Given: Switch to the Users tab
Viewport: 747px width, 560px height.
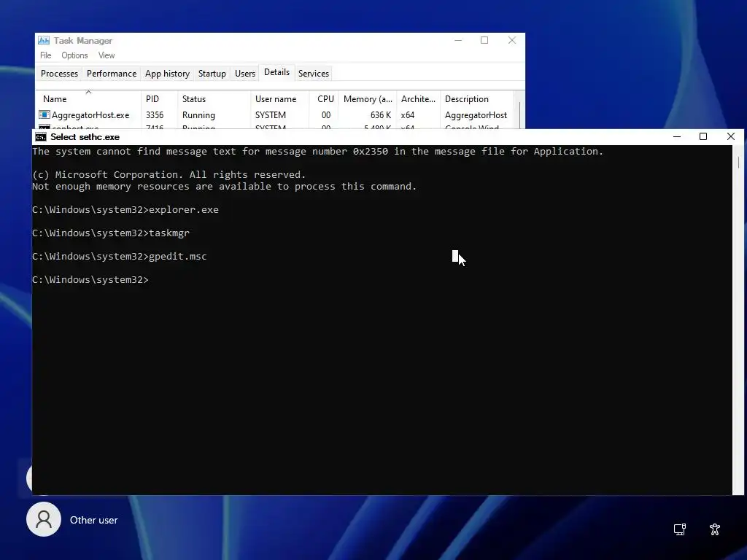Looking at the screenshot, I should pos(245,74).
